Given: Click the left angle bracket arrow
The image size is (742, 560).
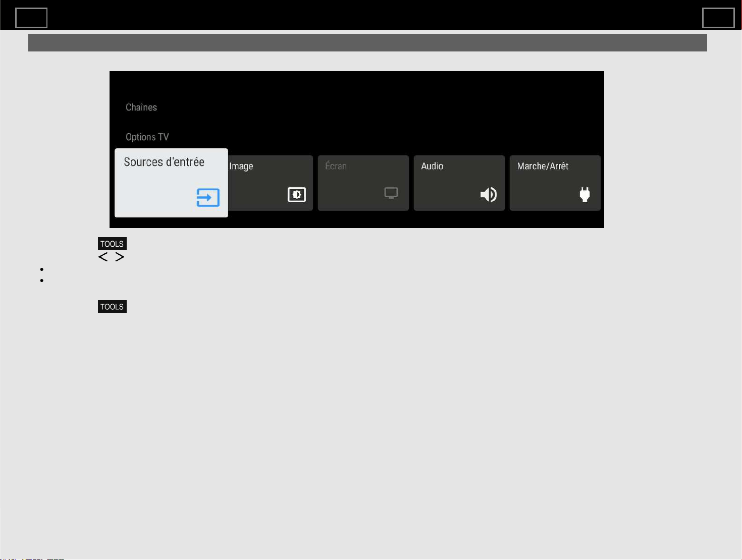Looking at the screenshot, I should (103, 257).
